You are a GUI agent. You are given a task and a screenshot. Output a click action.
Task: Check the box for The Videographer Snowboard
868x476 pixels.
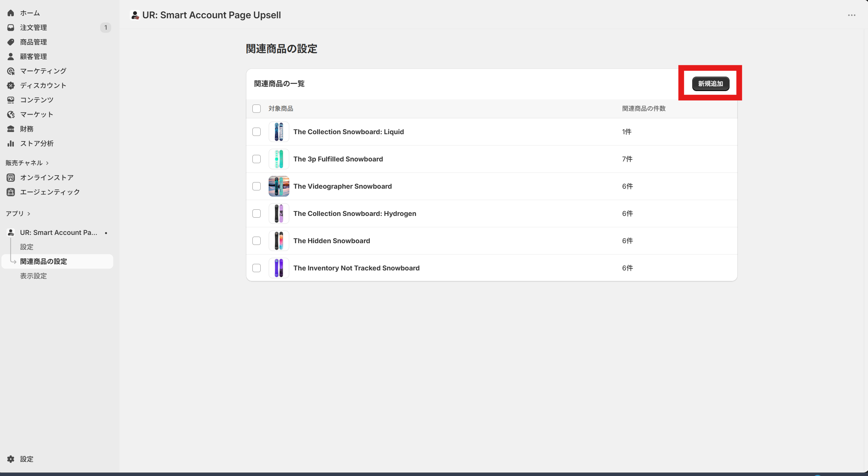(x=257, y=186)
